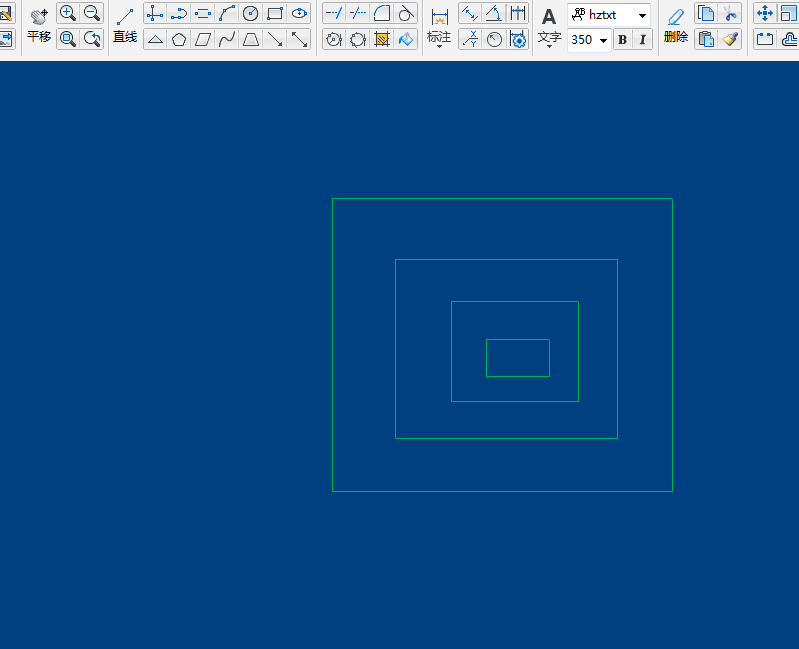Image resolution: width=799 pixels, height=649 pixels.
Task: Select the radius dimension tool
Action: click(493, 39)
